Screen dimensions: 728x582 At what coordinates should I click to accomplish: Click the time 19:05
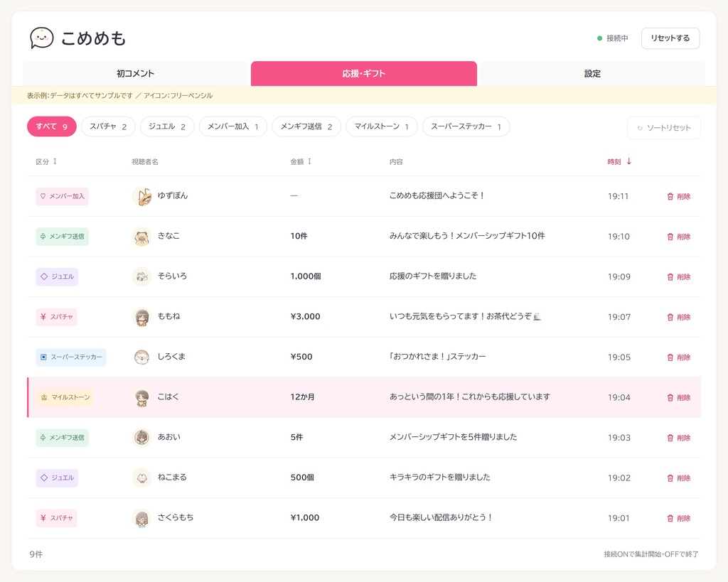[619, 357]
